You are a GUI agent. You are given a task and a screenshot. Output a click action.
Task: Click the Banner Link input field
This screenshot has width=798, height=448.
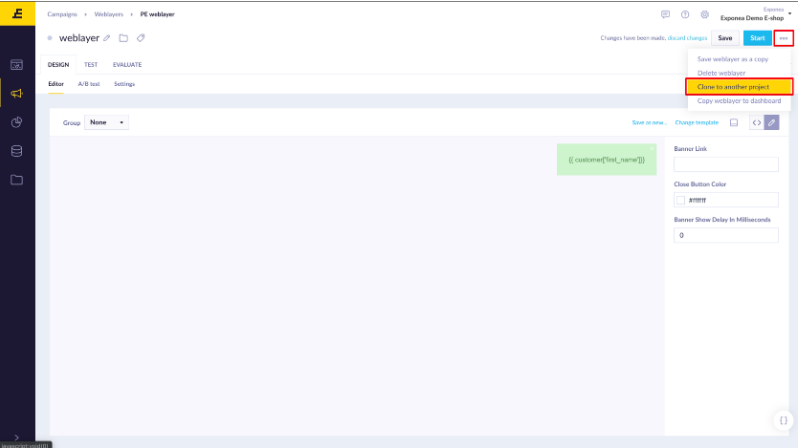[x=726, y=164]
